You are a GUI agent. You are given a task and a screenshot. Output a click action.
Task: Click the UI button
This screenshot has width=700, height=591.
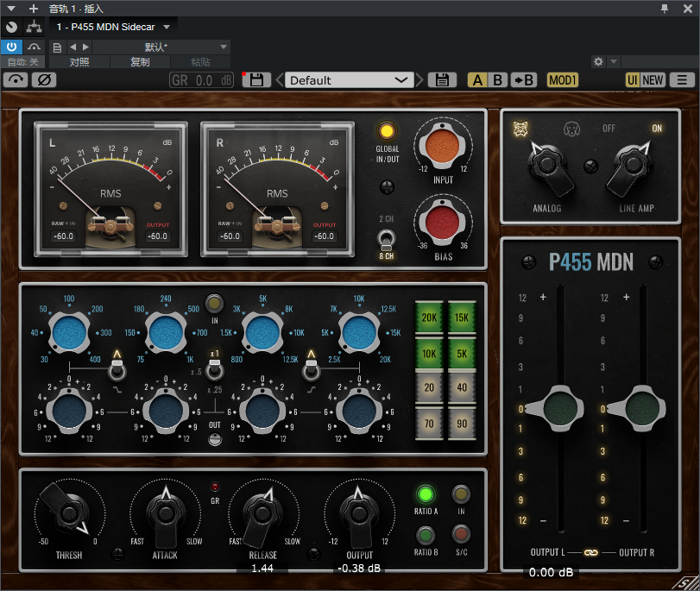[632, 80]
